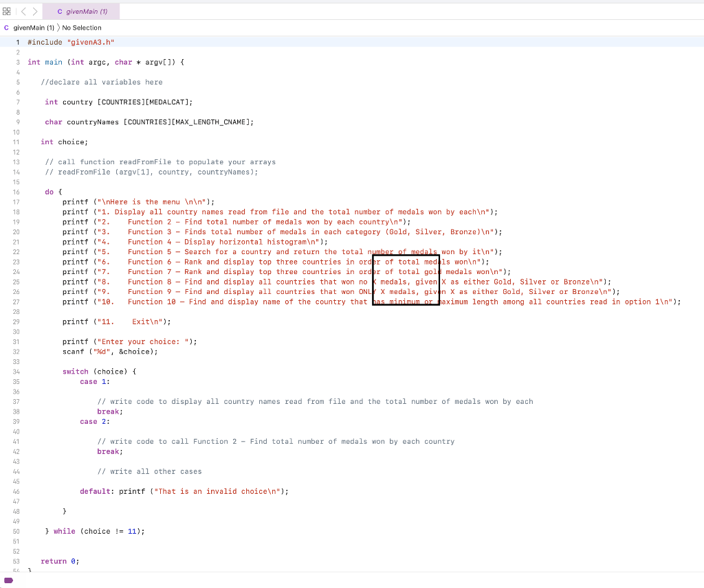
Task: Click the No Selection breadcrumb label
Action: 82,27
